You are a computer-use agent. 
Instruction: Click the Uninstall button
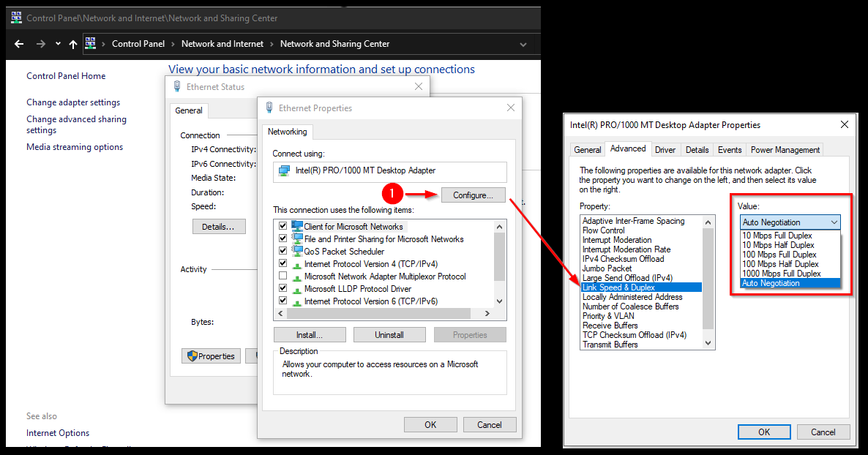click(389, 335)
